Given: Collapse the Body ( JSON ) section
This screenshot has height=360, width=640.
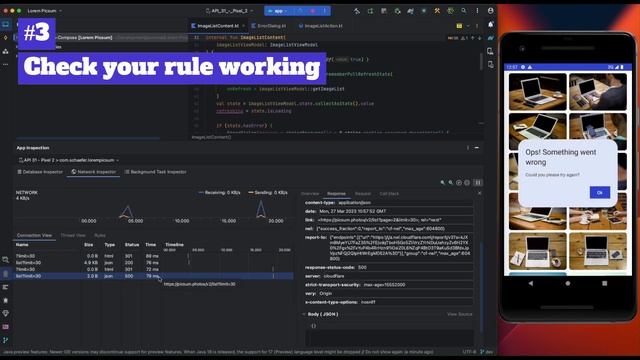Looking at the screenshot, I should [x=304, y=314].
